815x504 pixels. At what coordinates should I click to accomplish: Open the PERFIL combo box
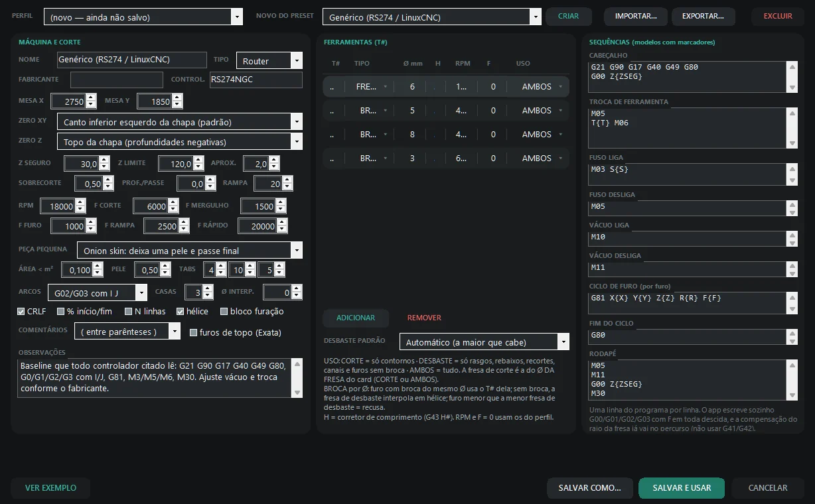click(x=143, y=17)
